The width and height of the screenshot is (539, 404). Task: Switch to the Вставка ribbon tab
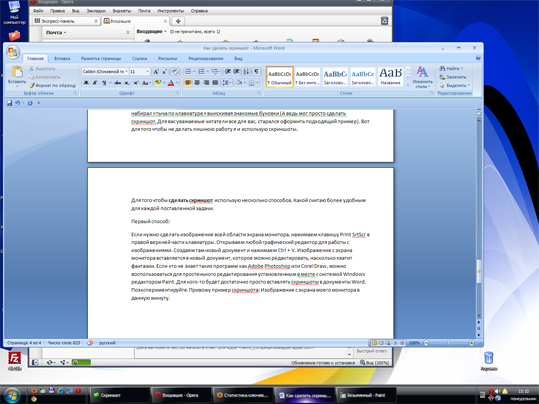click(x=62, y=58)
